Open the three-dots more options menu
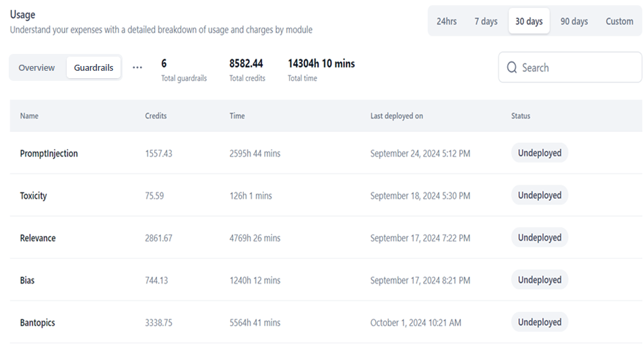The width and height of the screenshot is (644, 345). (x=137, y=67)
